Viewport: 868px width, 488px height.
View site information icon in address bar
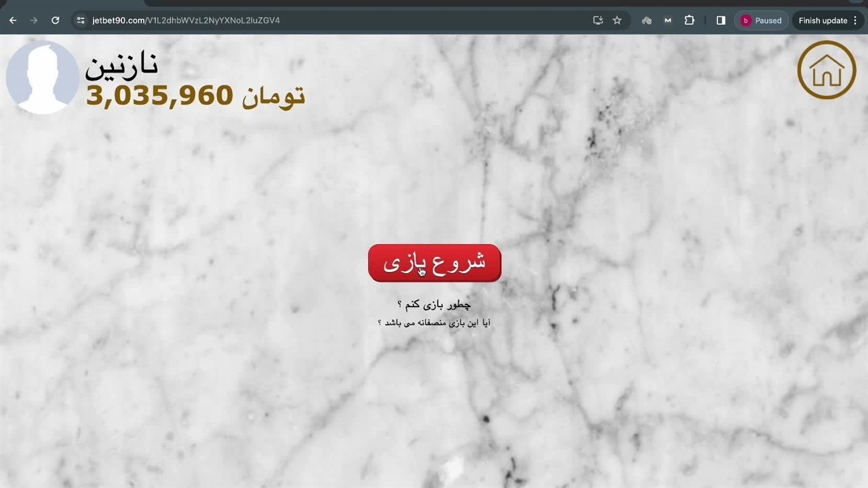point(81,20)
